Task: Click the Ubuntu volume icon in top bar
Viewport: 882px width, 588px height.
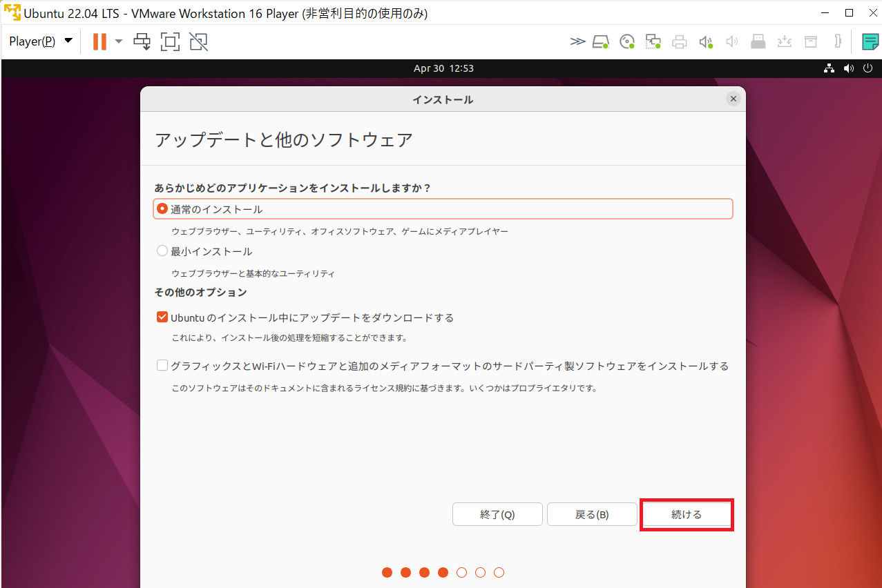Action: point(849,68)
